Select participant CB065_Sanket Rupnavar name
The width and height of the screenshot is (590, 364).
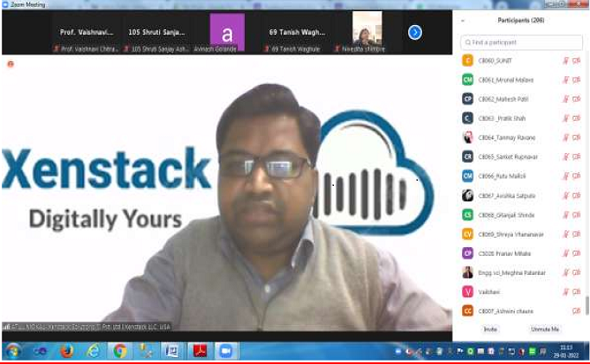click(508, 156)
